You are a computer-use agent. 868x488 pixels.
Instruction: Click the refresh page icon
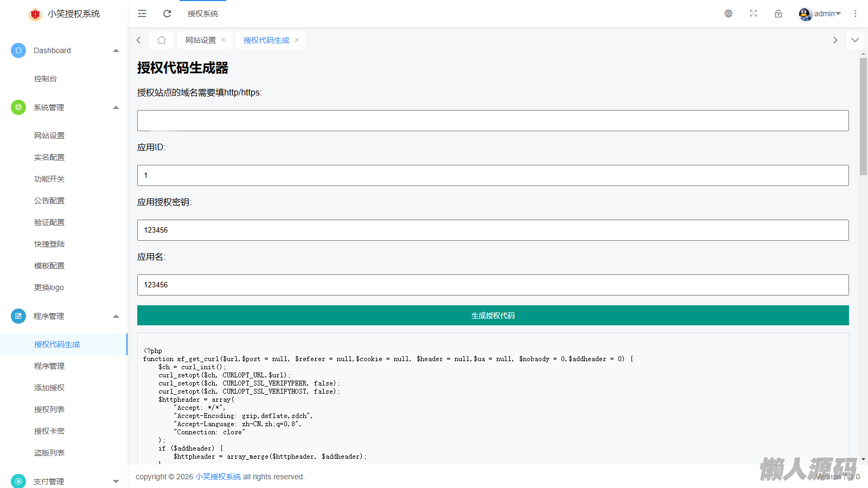tap(167, 14)
